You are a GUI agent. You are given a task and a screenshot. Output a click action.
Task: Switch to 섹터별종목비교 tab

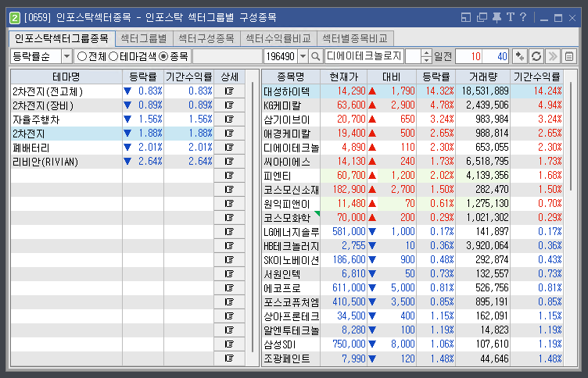(355, 38)
